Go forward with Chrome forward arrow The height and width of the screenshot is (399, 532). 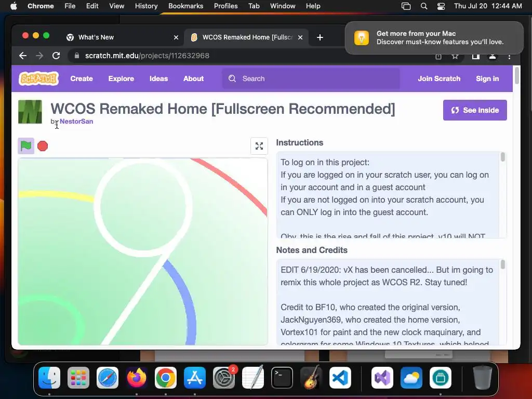pos(39,56)
